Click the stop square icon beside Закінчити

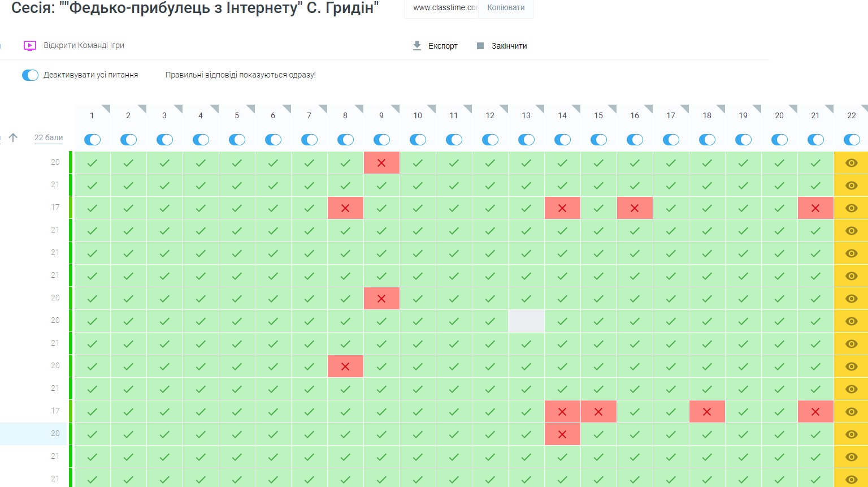(x=480, y=46)
